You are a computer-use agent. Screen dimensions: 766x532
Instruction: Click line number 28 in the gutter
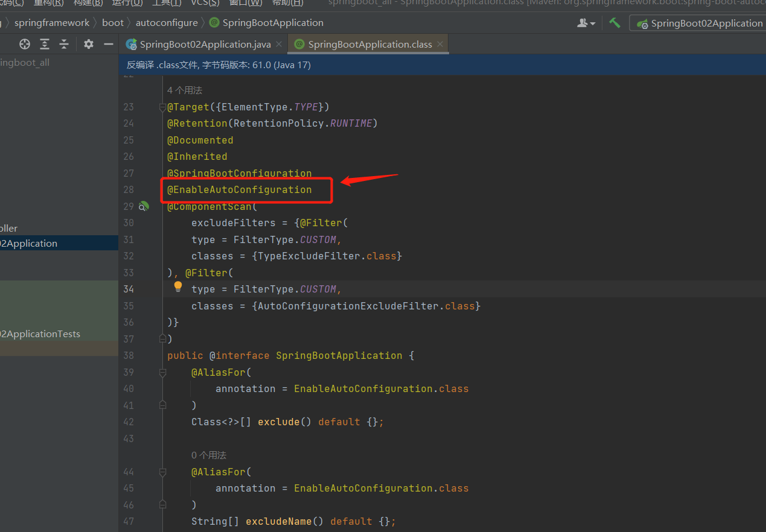(129, 190)
